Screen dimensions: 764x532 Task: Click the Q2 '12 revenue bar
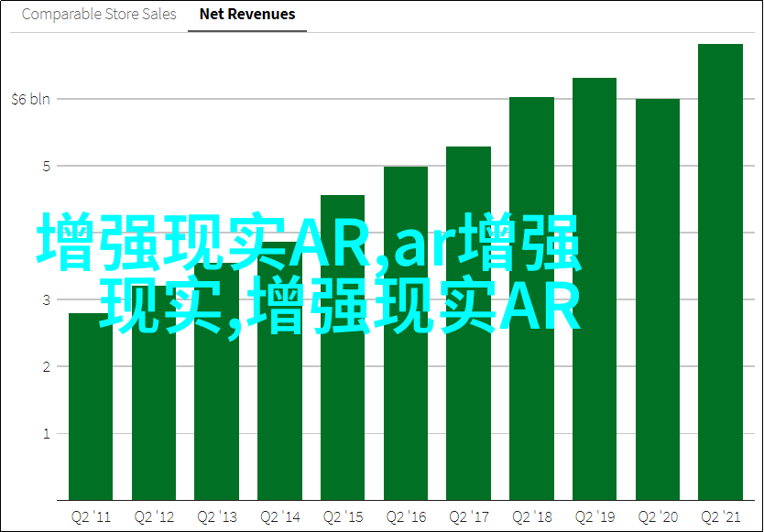point(154,393)
